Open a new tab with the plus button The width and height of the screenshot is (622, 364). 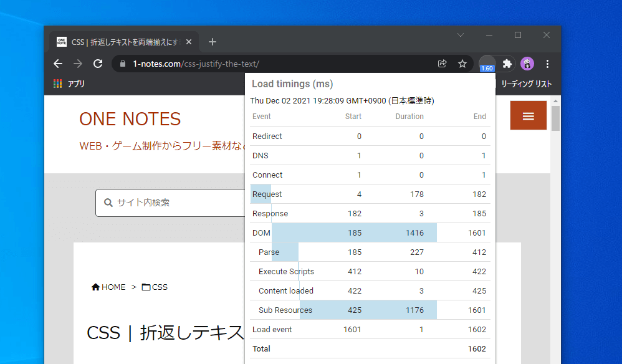212,42
